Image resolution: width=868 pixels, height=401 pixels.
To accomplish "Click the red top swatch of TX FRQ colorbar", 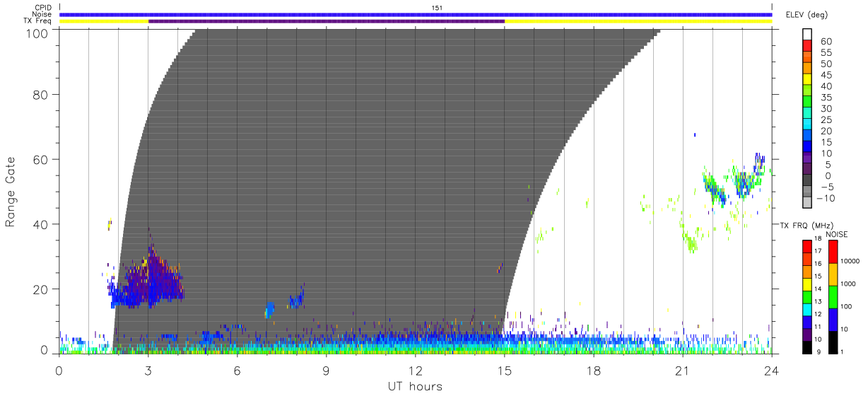I will 807,247.
